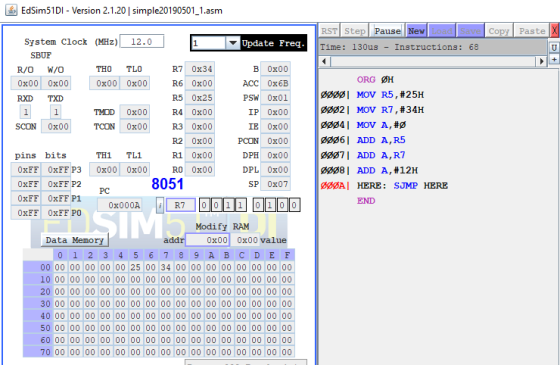Click the IP register field
The height and width of the screenshot is (365, 560).
pos(275,112)
